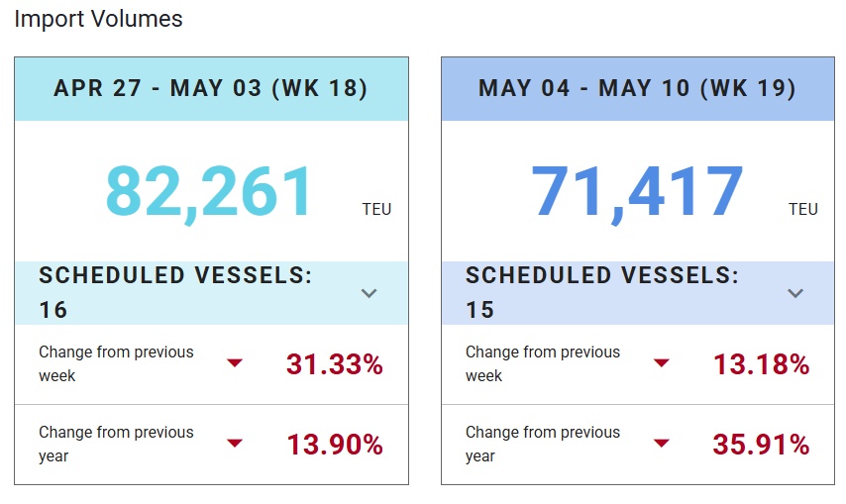846x504 pixels.
Task: Click Week 18 'Change from previous year' label
Action: (116, 444)
